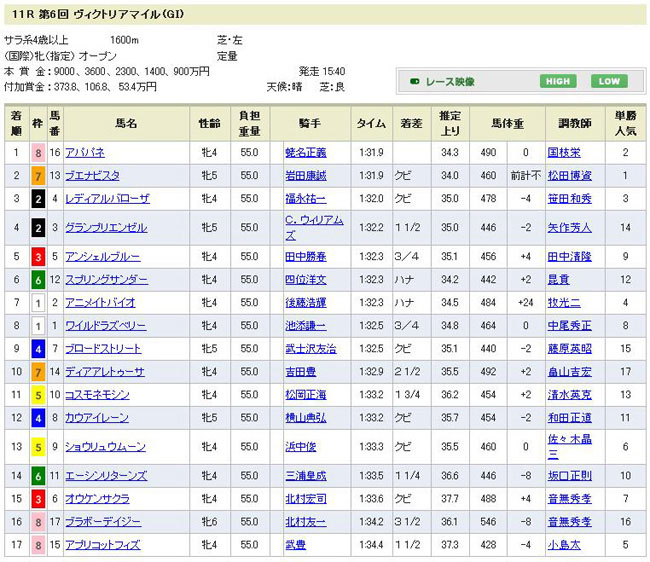Select horse レディアルバローザ link
The image size is (650, 562).
106,198
